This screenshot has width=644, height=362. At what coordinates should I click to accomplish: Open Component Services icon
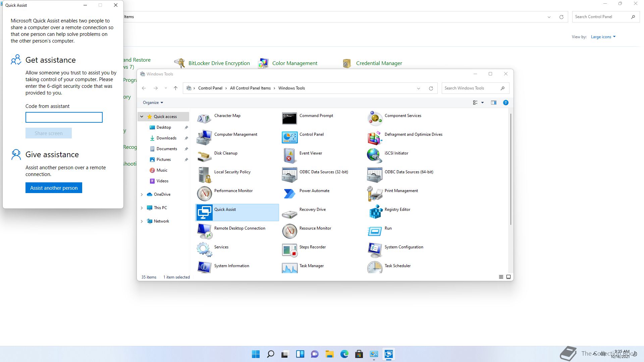point(374,118)
